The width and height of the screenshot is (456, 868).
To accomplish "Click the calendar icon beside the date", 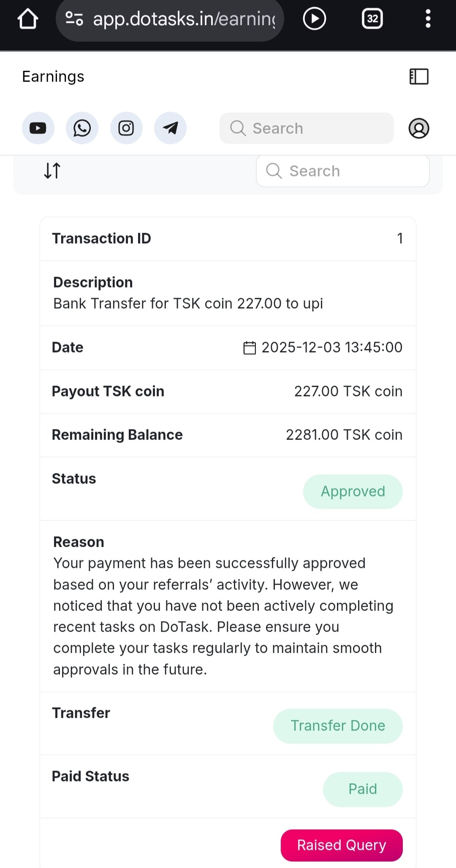I will [x=250, y=348].
